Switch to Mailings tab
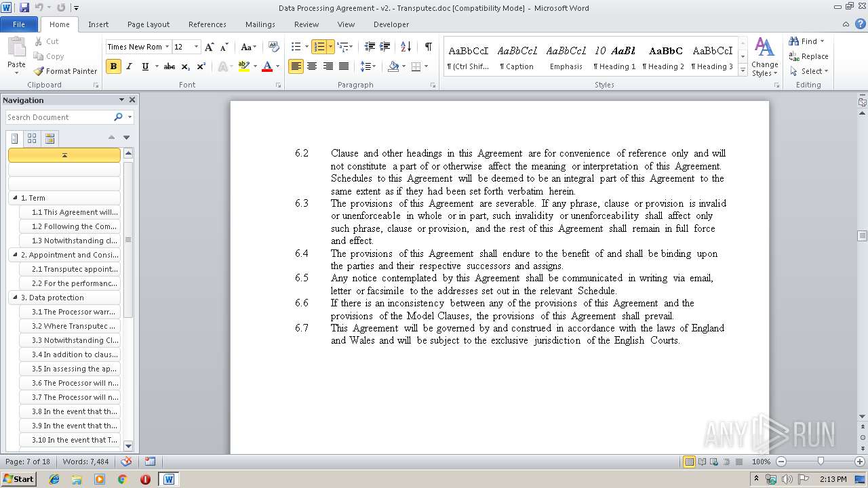This screenshot has width=868, height=488. click(x=260, y=24)
